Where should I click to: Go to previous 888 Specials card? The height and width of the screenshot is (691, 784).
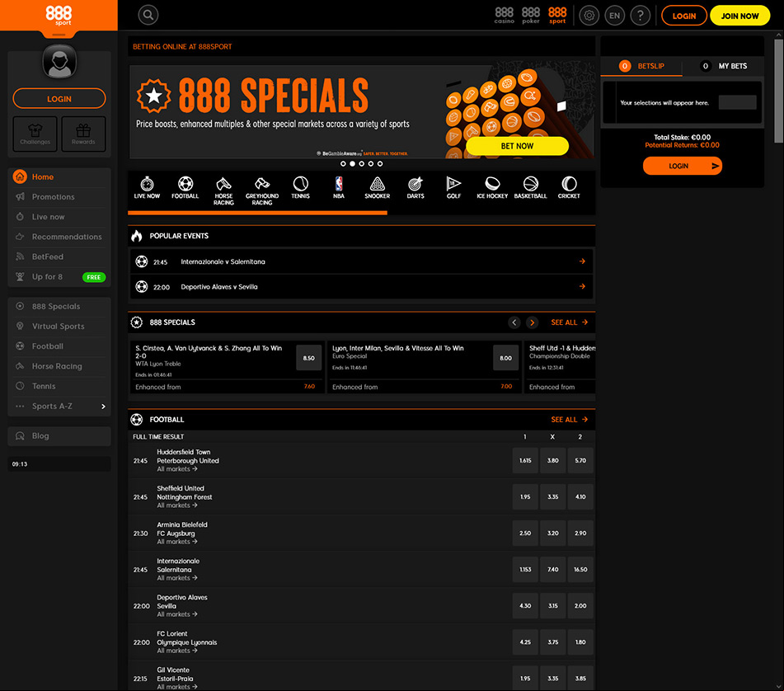click(514, 322)
